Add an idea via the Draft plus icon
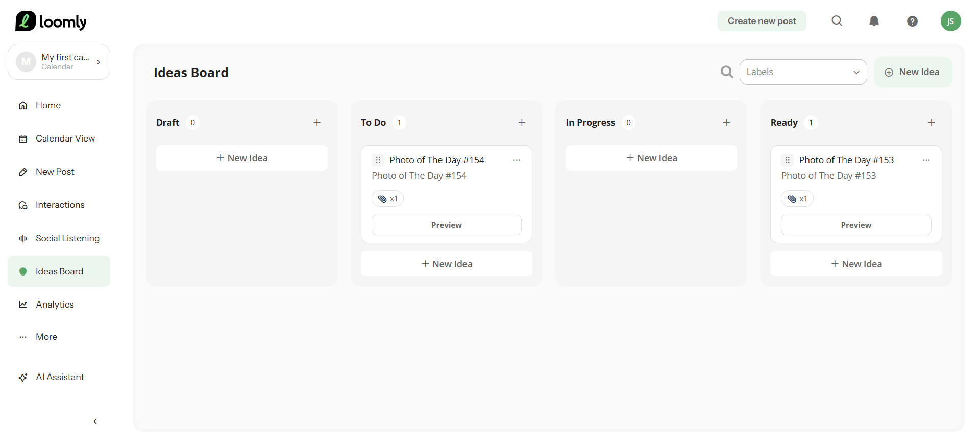The width and height of the screenshot is (980, 445). point(317,123)
